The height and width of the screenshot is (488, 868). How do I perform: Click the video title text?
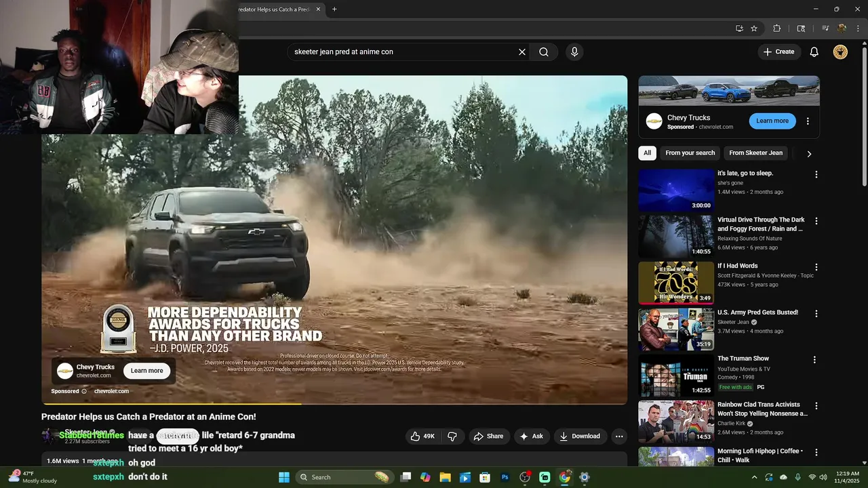(149, 417)
